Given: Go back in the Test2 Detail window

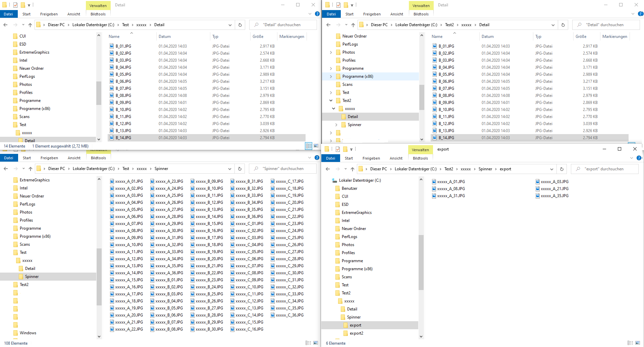Looking at the screenshot, I should 328,25.
